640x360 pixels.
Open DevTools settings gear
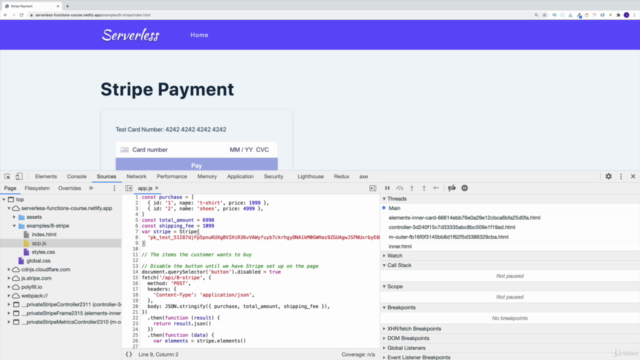[x=609, y=176]
